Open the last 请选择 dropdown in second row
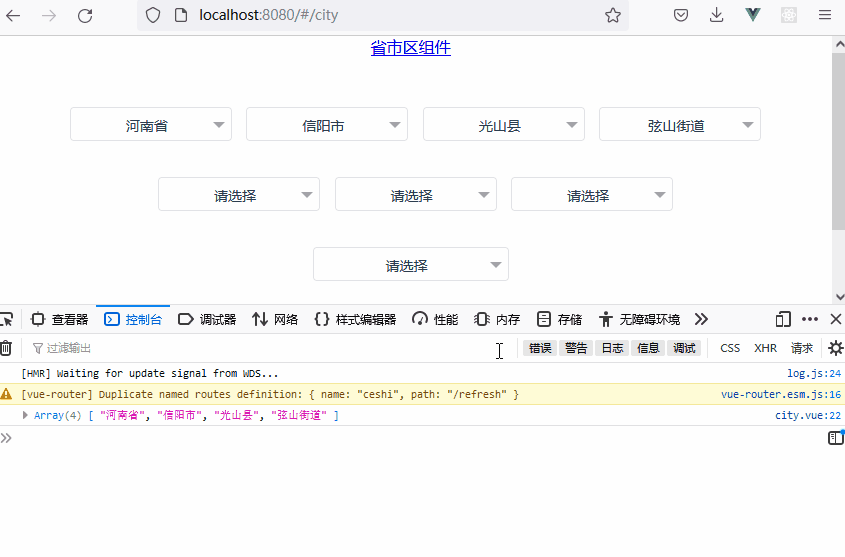Image resolution: width=845 pixels, height=557 pixels. click(x=592, y=194)
